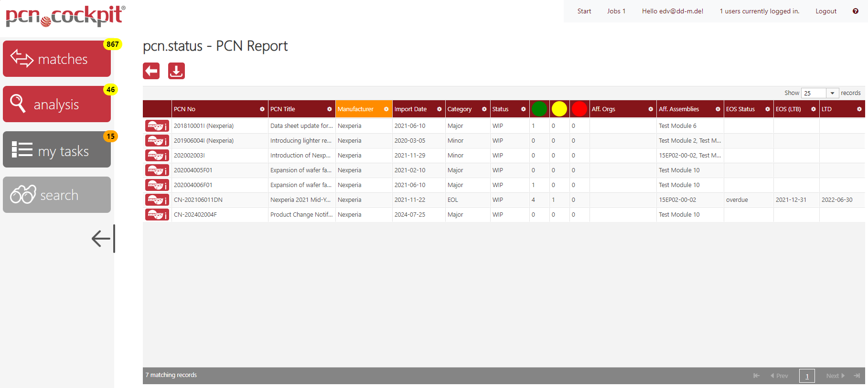
Task: Go to the last page icon
Action: tap(857, 376)
